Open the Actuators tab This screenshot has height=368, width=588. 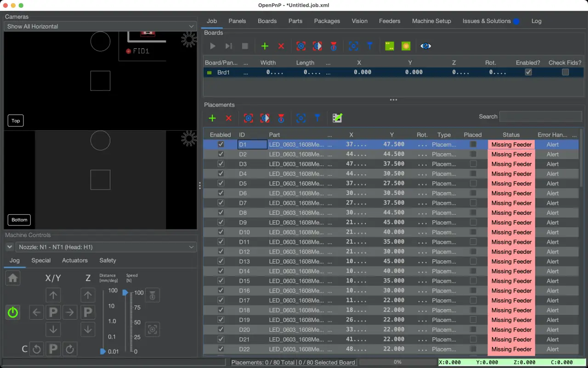[75, 260]
